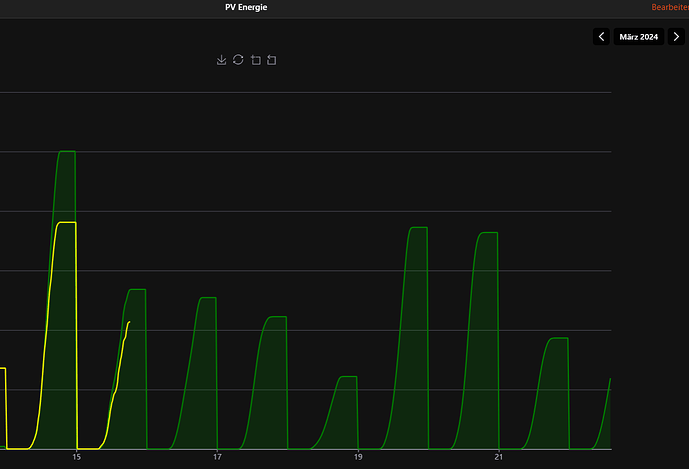The height and width of the screenshot is (469, 689).
Task: Click the green peak between 19 and 21
Action: click(x=419, y=227)
